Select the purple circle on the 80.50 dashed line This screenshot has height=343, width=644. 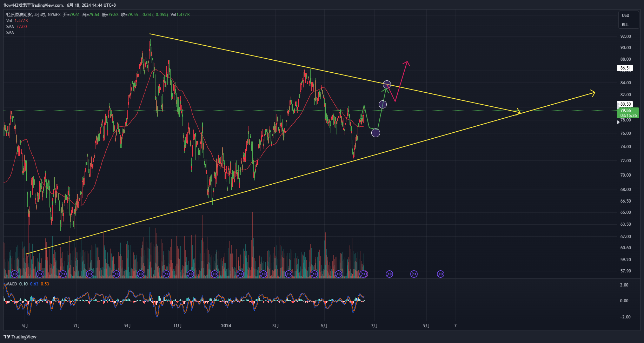[383, 104]
